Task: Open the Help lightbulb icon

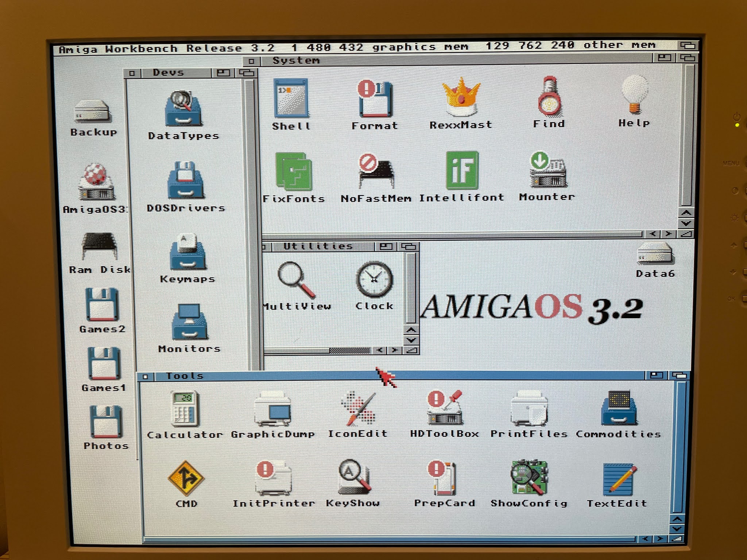Action: pyautogui.click(x=635, y=95)
